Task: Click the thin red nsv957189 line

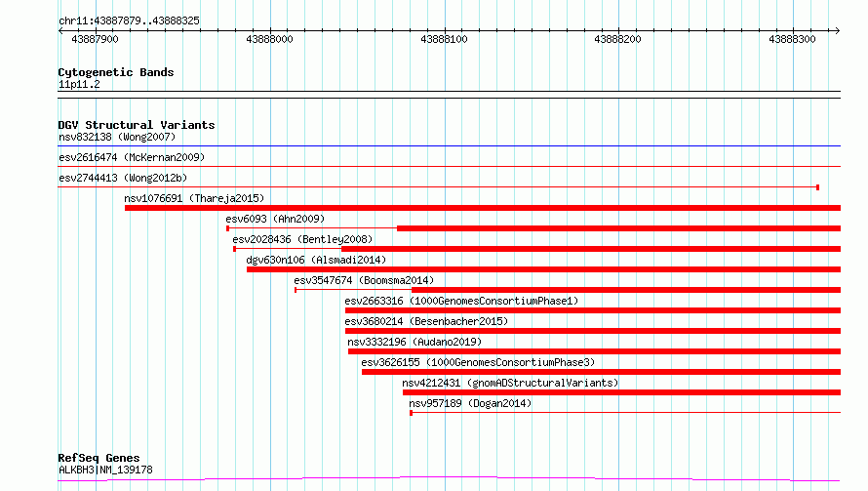Action: [x=627, y=413]
